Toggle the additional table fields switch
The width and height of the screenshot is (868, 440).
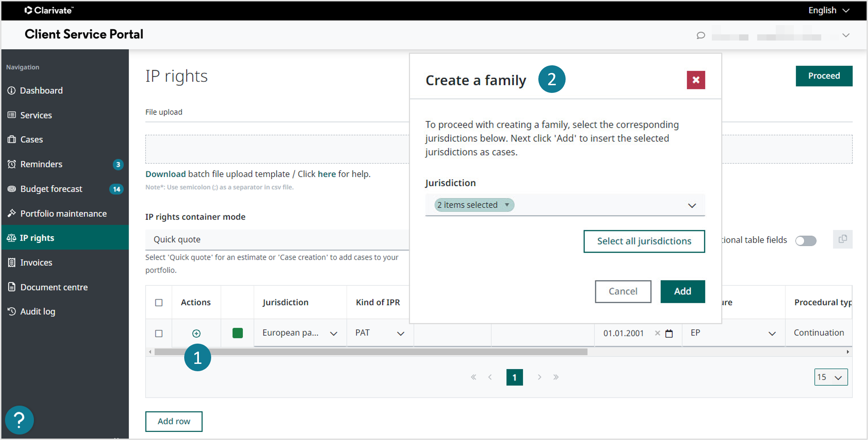(806, 241)
